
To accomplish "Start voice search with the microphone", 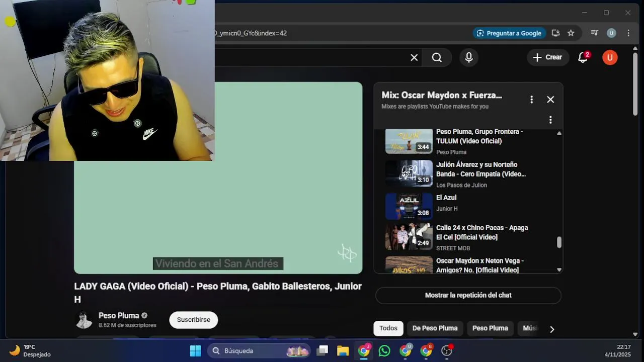I will point(469,58).
